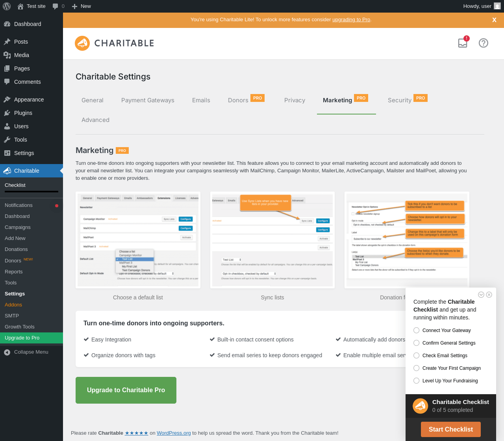This screenshot has width=504, height=441.
Task: Open Users menu item
Action: [x=31, y=126]
